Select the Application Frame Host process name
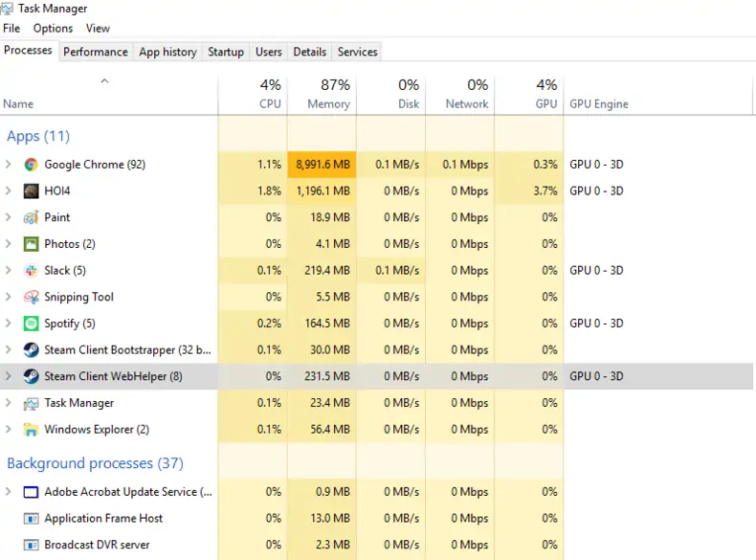The width and height of the screenshot is (756, 560). [x=103, y=519]
